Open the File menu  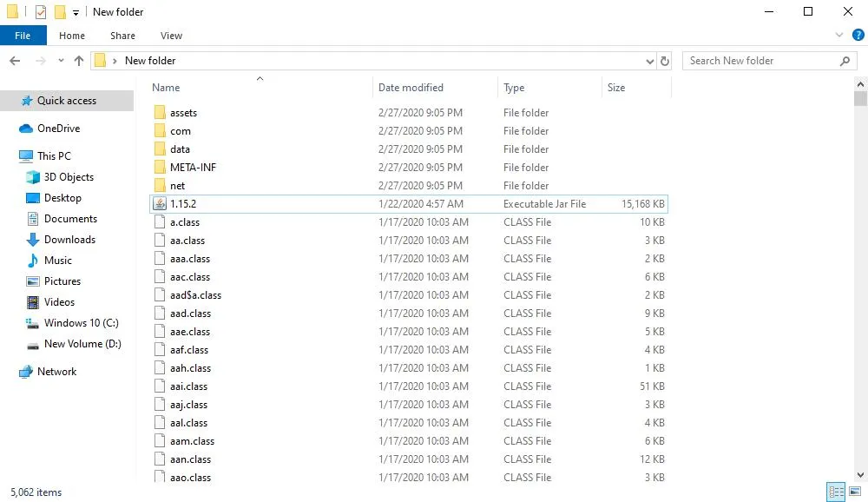click(x=23, y=36)
